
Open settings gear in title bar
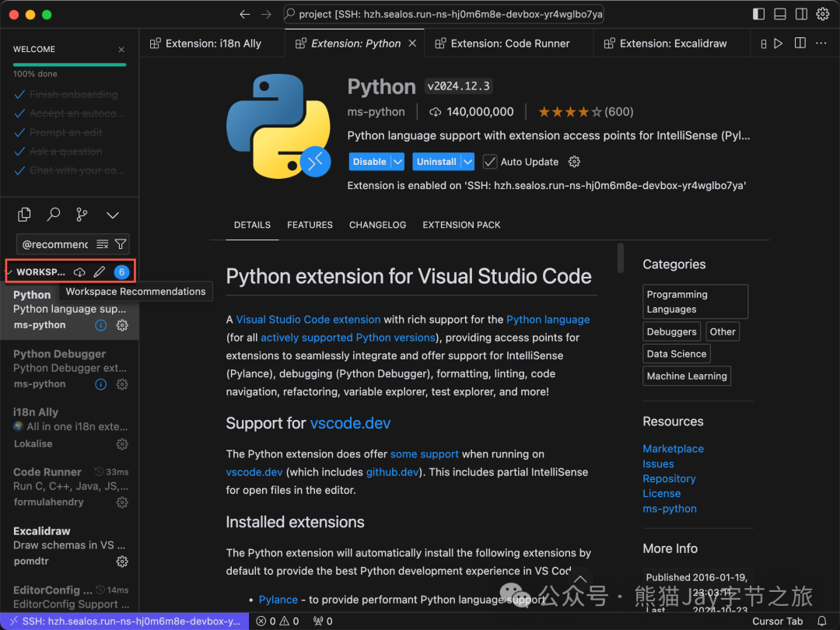pos(823,15)
